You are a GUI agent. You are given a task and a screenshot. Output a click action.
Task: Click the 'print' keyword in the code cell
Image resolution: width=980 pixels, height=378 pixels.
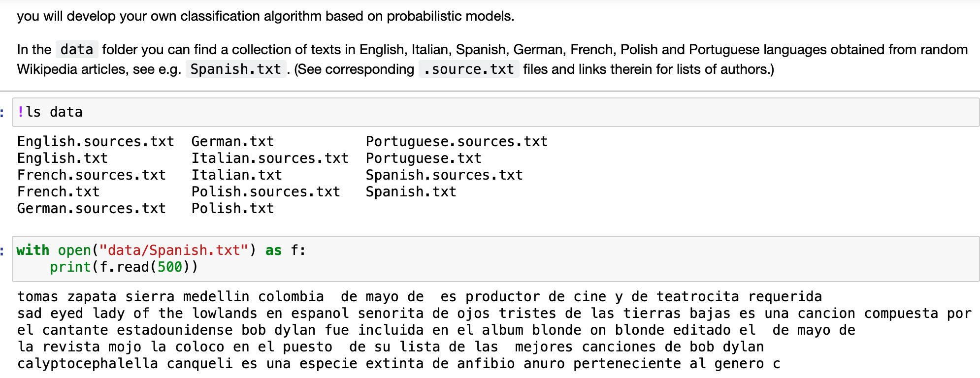(x=70, y=267)
